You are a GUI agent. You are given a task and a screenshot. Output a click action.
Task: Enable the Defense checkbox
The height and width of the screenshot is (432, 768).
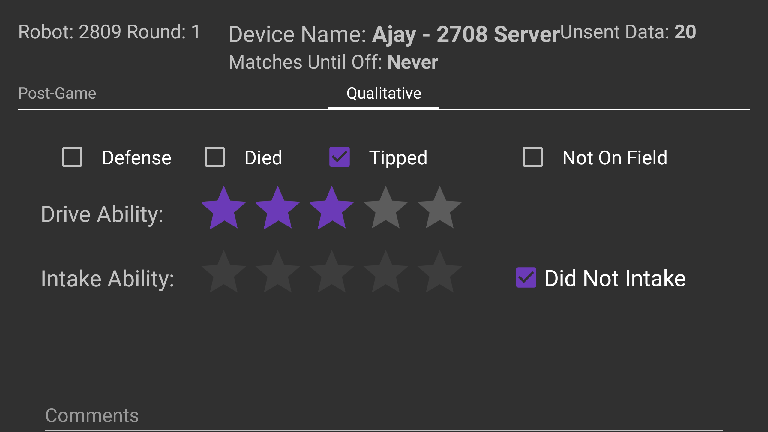tap(72, 157)
